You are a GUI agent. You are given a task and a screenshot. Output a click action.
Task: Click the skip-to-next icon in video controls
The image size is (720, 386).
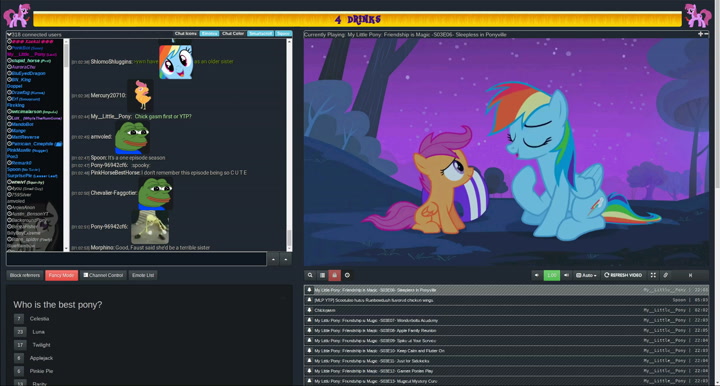[690, 275]
